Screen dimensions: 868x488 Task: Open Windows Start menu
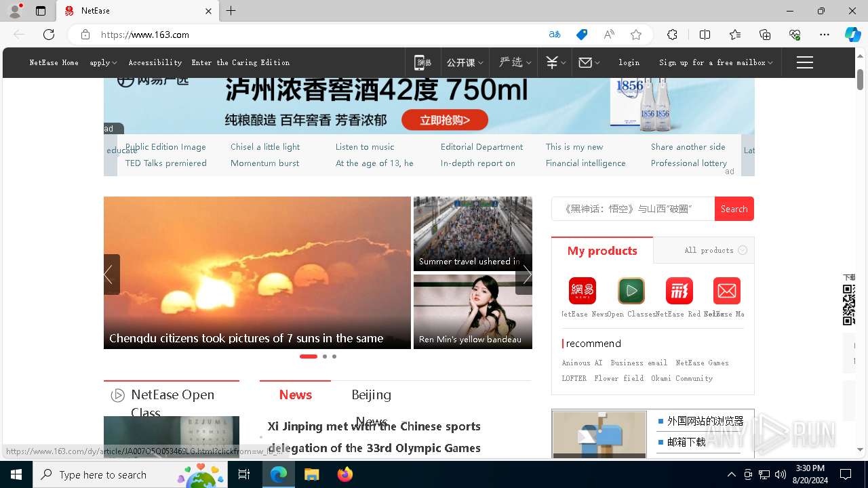pyautogui.click(x=16, y=474)
